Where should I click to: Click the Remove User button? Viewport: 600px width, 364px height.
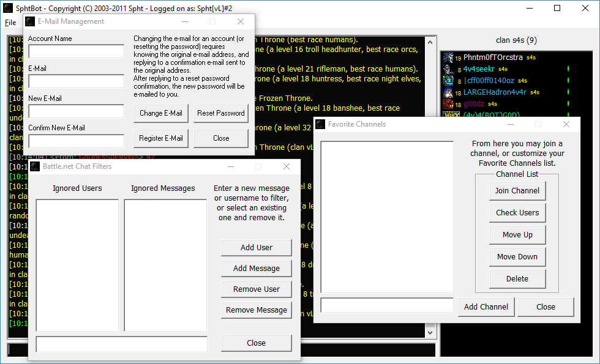click(257, 289)
